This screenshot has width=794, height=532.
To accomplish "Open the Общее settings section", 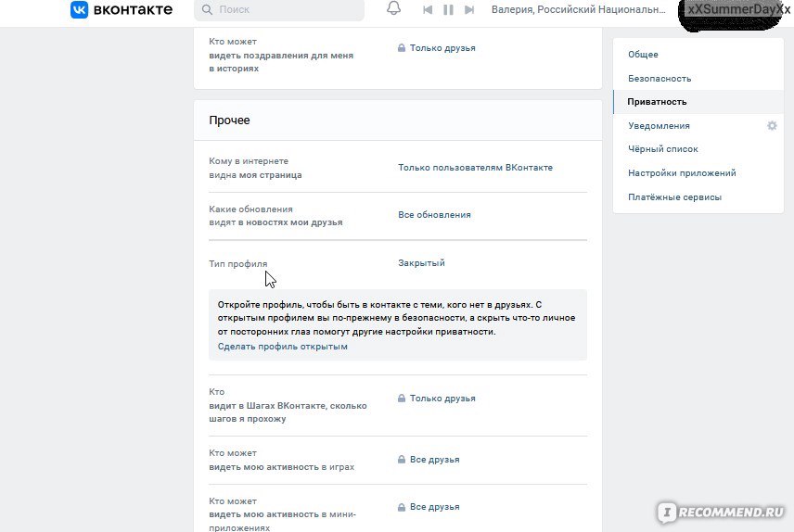I will pos(643,54).
